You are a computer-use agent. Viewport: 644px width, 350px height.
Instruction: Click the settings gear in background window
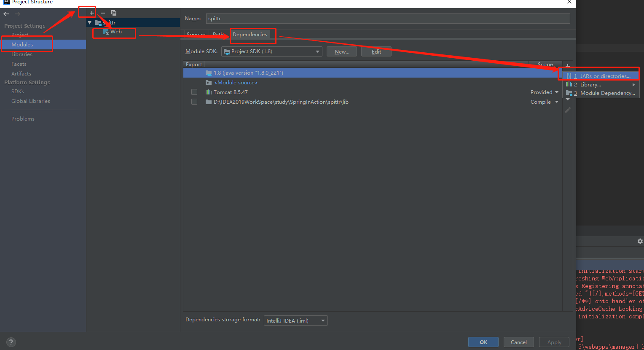(x=640, y=241)
